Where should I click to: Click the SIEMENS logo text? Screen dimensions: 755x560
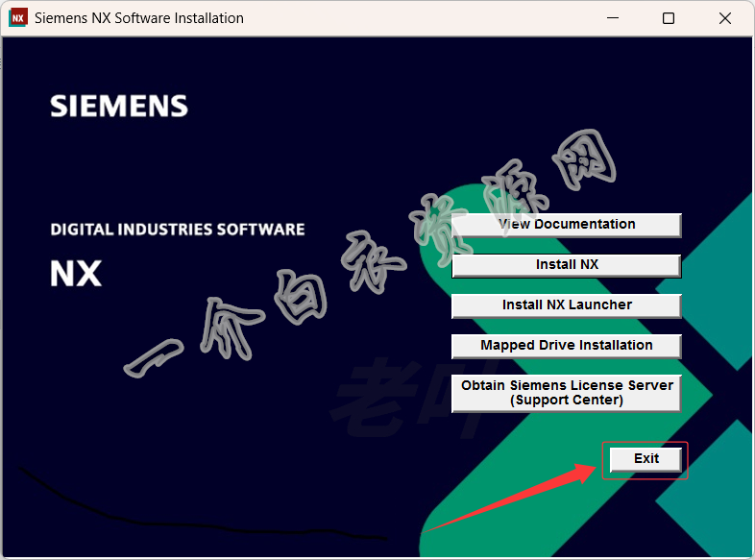tap(119, 106)
